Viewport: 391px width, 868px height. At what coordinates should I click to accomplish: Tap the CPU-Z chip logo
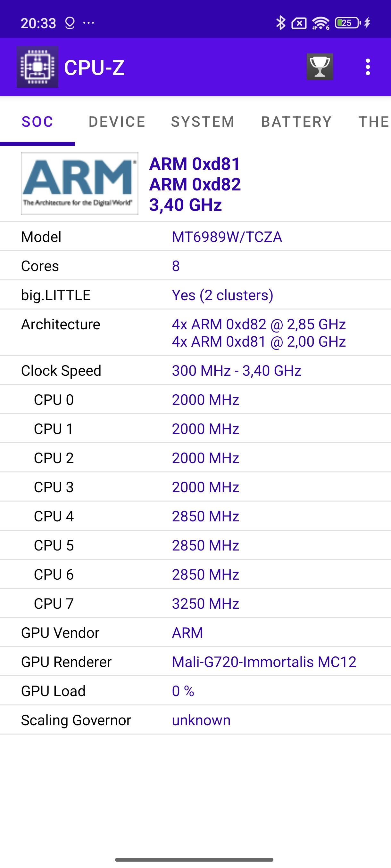coord(37,67)
